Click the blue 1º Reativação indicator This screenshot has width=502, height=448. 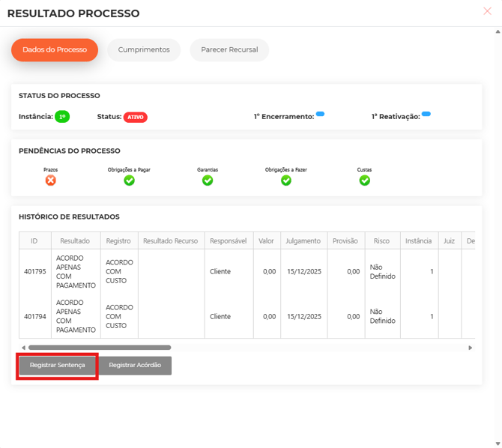[x=426, y=114]
